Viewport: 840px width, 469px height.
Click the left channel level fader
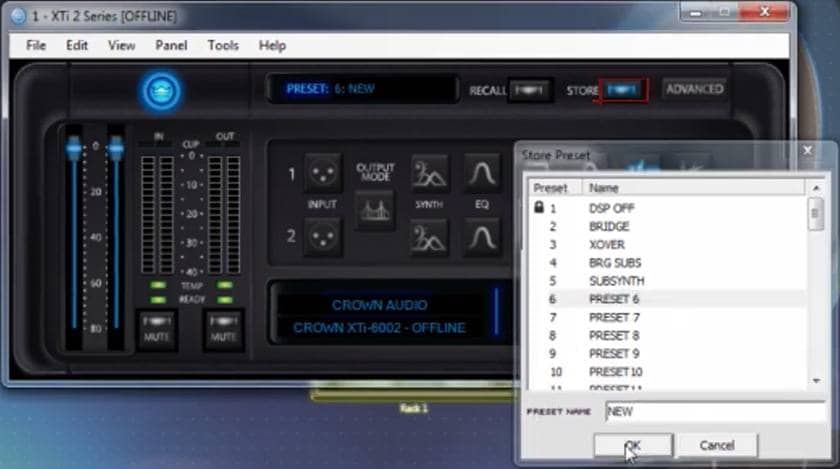click(x=74, y=148)
